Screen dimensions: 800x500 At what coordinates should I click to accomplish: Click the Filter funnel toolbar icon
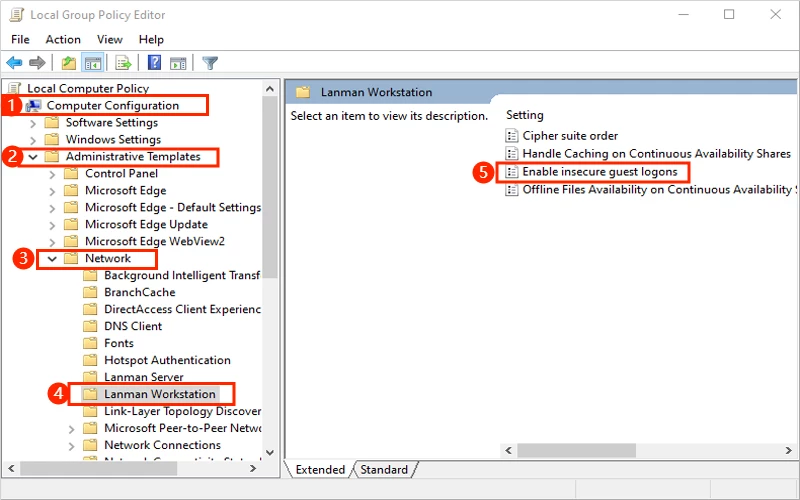[210, 63]
